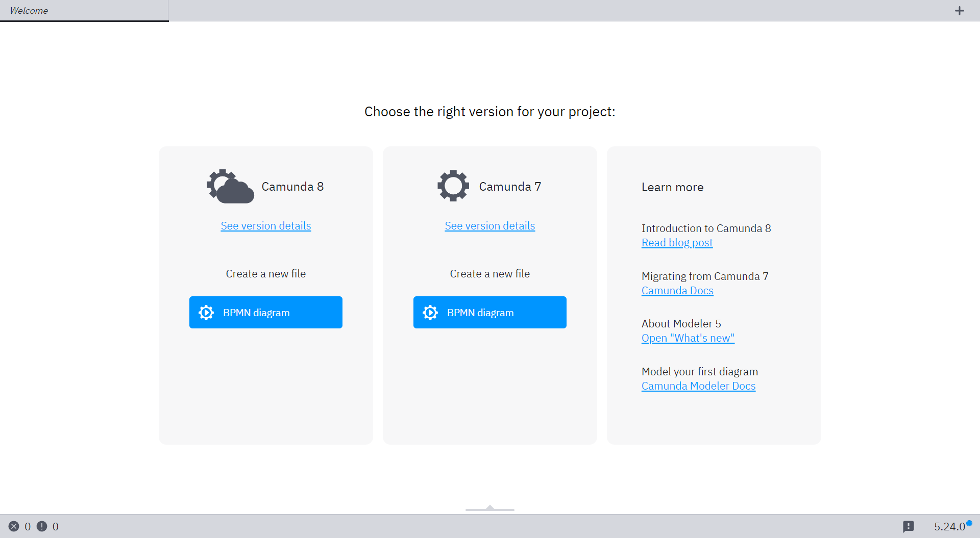Click the gear icon in Camunda 8 BPMN button

[x=206, y=313]
